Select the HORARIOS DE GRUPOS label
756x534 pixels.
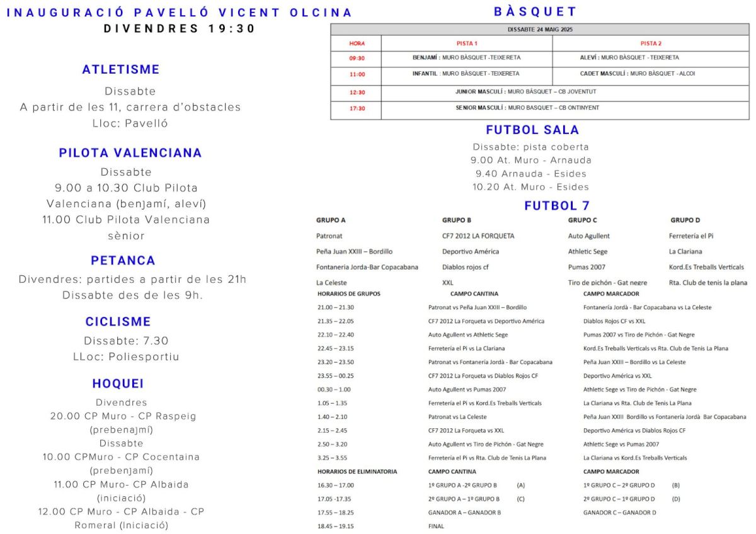pyautogui.click(x=349, y=294)
